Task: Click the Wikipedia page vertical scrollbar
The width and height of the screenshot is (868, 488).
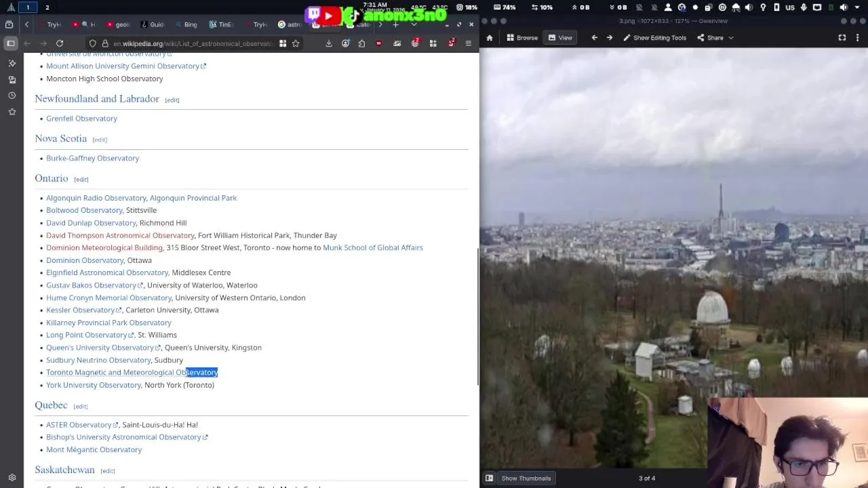Action: (477, 316)
